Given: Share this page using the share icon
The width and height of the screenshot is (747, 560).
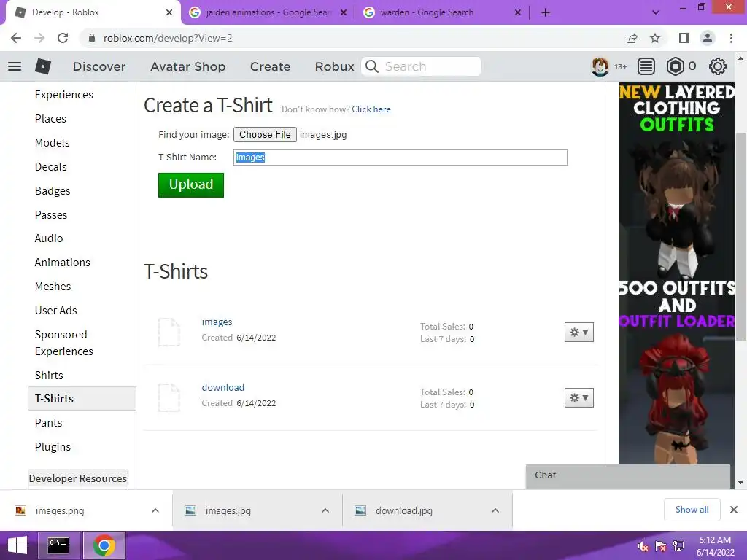Looking at the screenshot, I should point(632,38).
